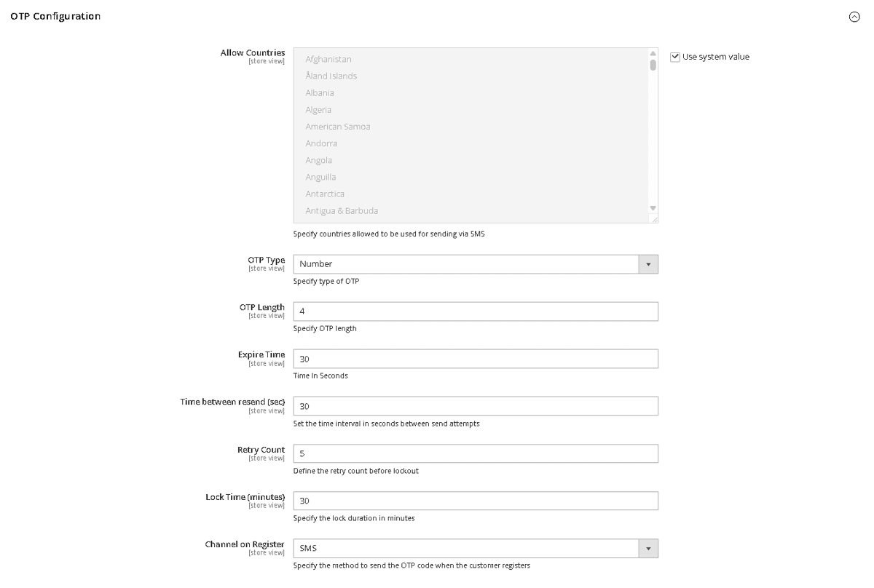874x588 pixels.
Task: Open the OTP Type combo box
Action: click(473, 264)
